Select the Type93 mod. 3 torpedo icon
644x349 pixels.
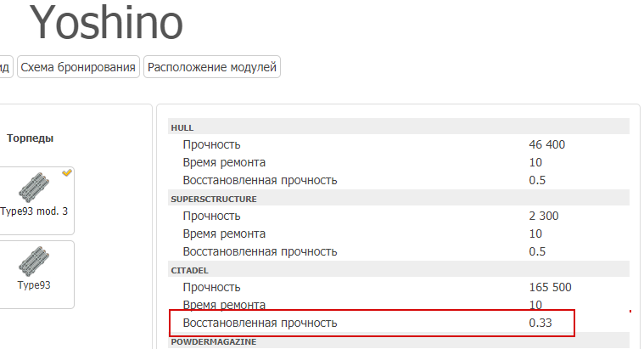(34, 188)
